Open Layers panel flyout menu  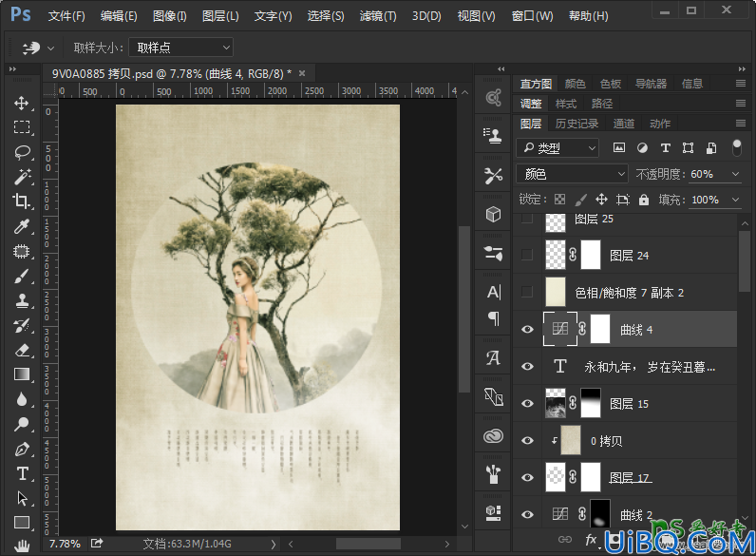tap(741, 124)
